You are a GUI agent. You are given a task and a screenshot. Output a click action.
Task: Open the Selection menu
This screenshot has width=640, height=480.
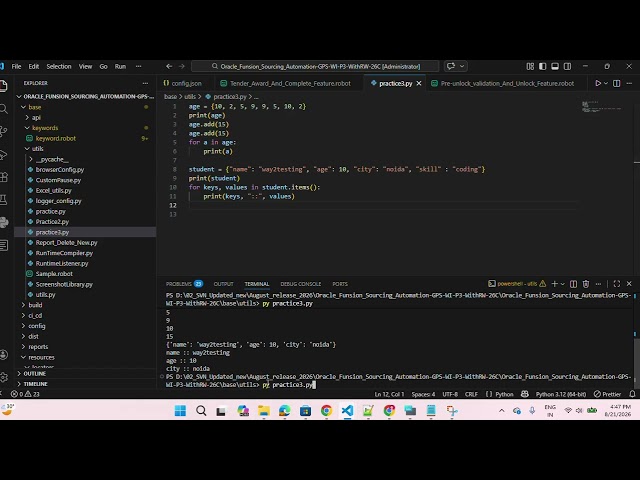click(59, 66)
